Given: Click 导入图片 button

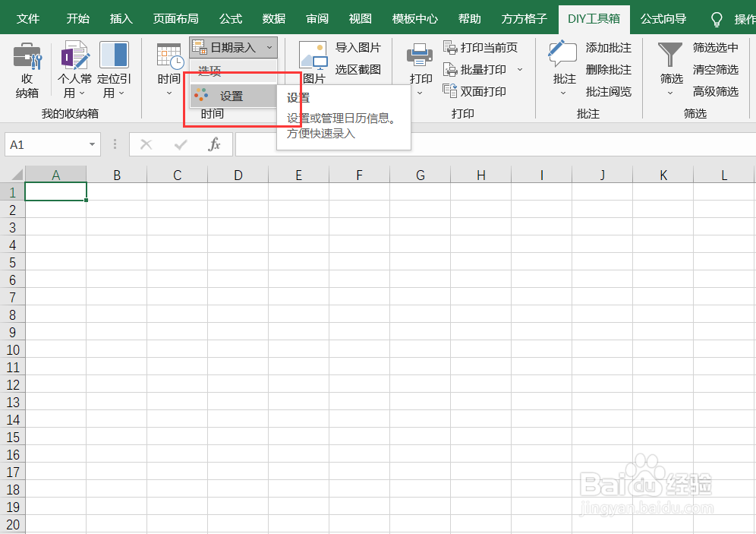Looking at the screenshot, I should pyautogui.click(x=358, y=48).
